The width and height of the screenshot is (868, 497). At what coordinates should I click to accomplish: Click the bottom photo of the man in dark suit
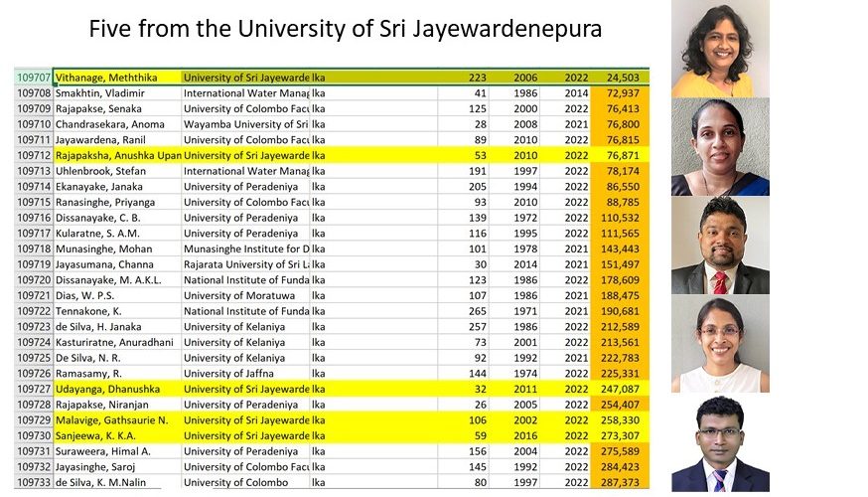[719, 442]
